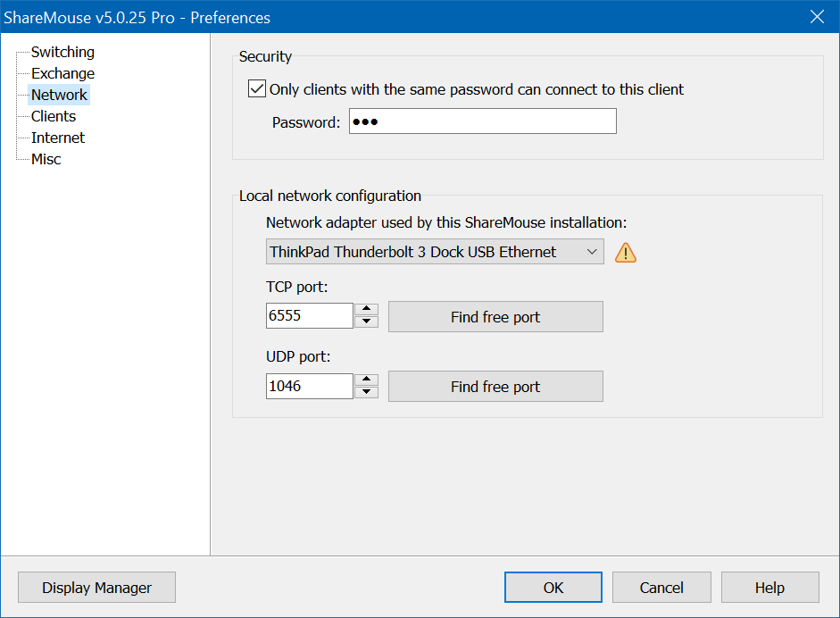The height and width of the screenshot is (618, 840).
Task: Close the Preferences window
Action: tap(816, 17)
